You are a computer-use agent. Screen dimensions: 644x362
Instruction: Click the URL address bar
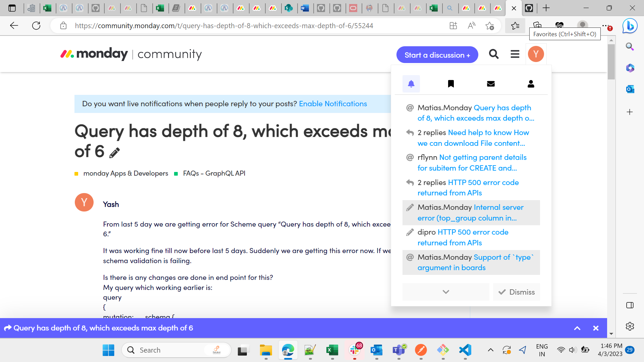(x=224, y=26)
